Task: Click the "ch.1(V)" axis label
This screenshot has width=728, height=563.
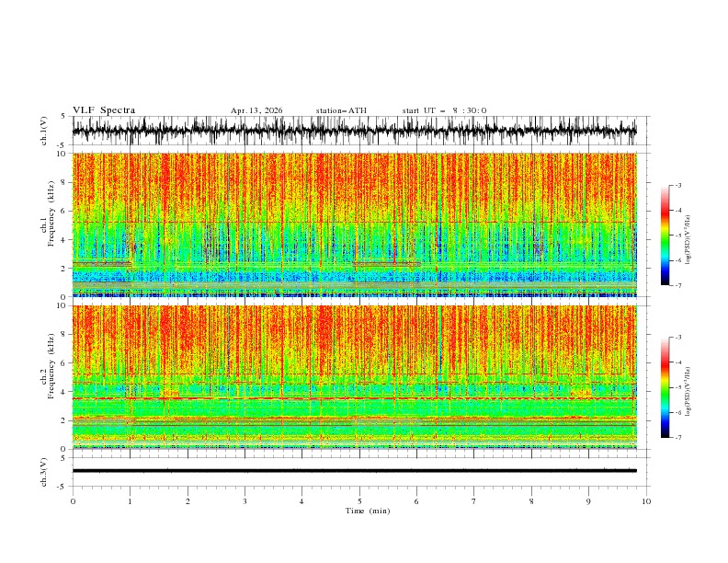Action: click(x=44, y=131)
